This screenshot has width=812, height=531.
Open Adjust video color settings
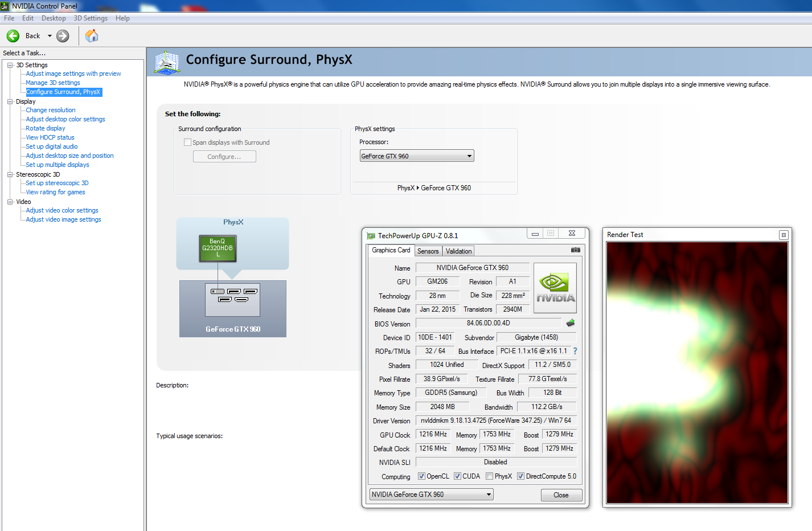(x=62, y=210)
